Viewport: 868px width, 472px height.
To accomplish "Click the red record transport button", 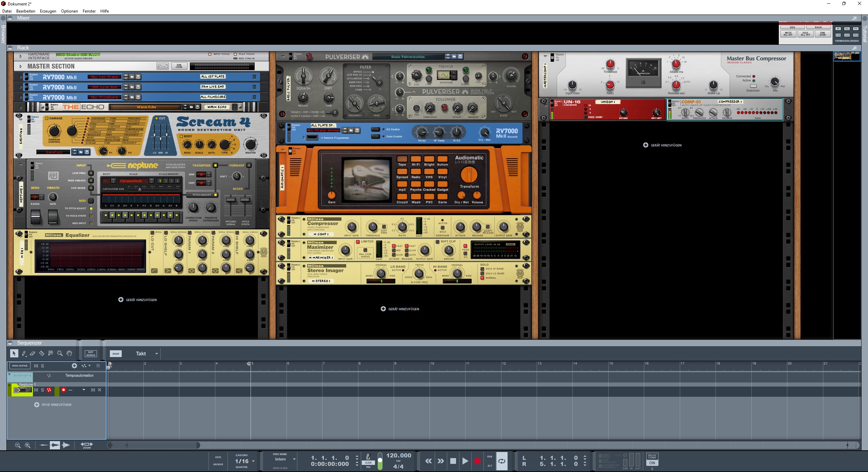I will pos(477,461).
